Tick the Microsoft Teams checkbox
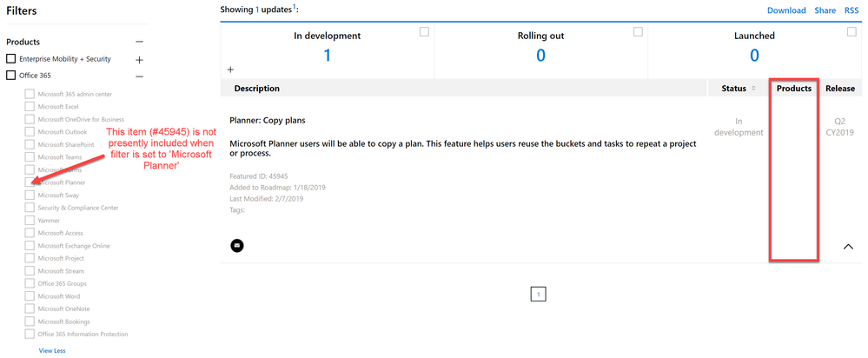 30,157
